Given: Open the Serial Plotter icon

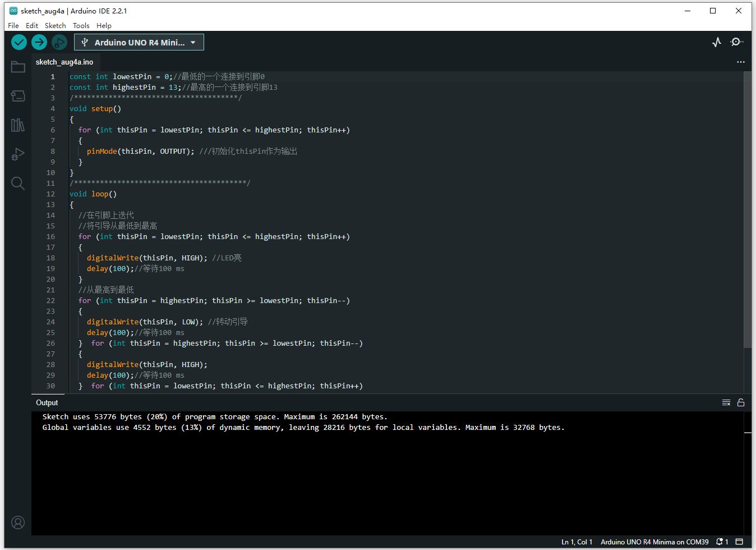Looking at the screenshot, I should coord(717,42).
